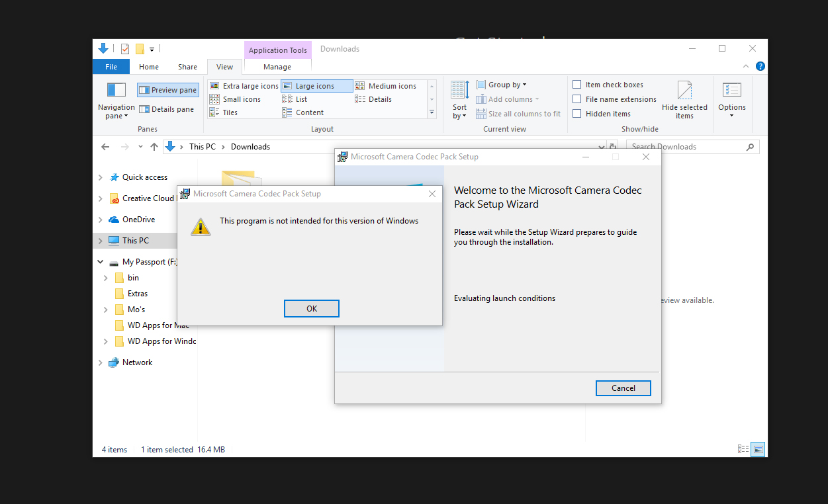828x504 pixels.
Task: Close the version warning message box
Action: pyautogui.click(x=432, y=194)
